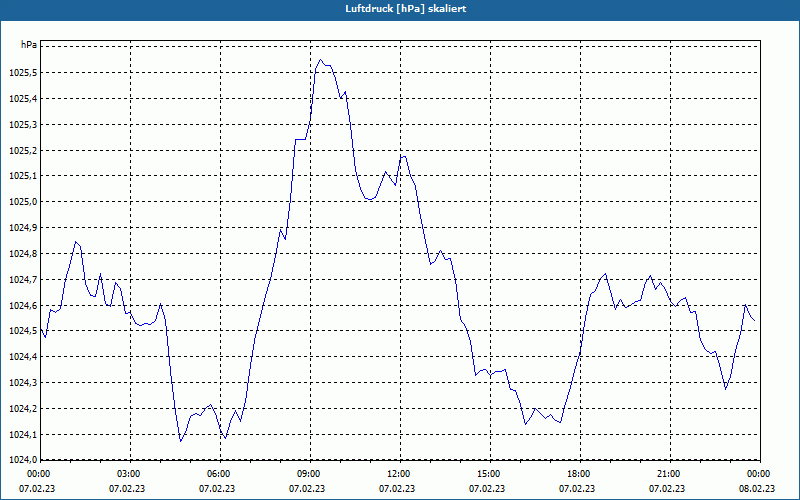Viewport: 800px width, 500px height.
Task: Select the 1024,8 y-axis value
Action: (x=23, y=254)
